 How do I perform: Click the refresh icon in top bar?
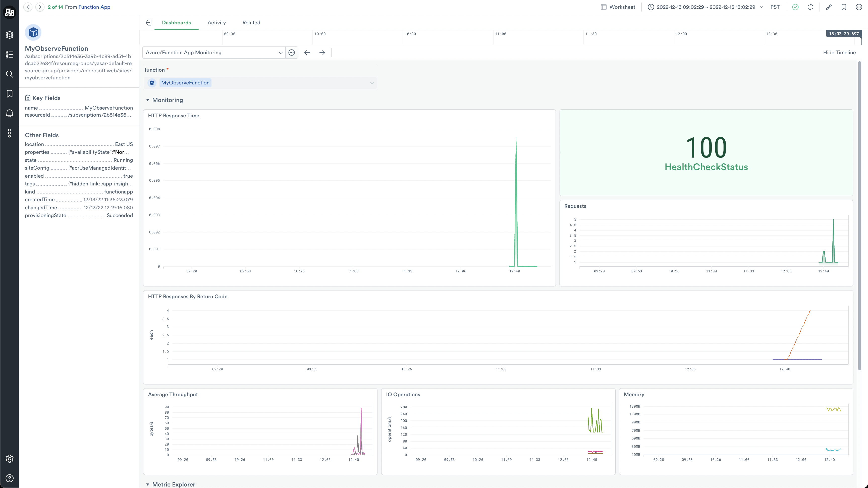point(810,7)
